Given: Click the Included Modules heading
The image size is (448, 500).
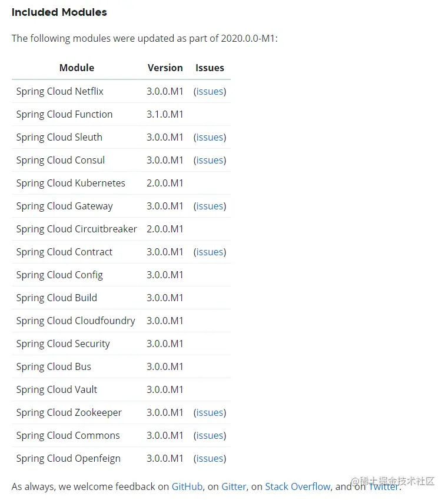Looking at the screenshot, I should coord(59,12).
